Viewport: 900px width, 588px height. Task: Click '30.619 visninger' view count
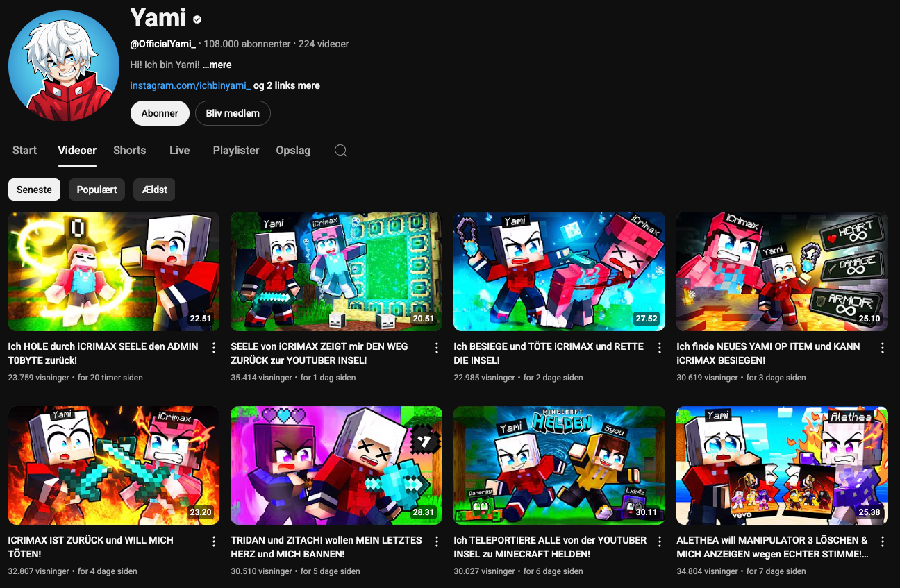coord(708,378)
